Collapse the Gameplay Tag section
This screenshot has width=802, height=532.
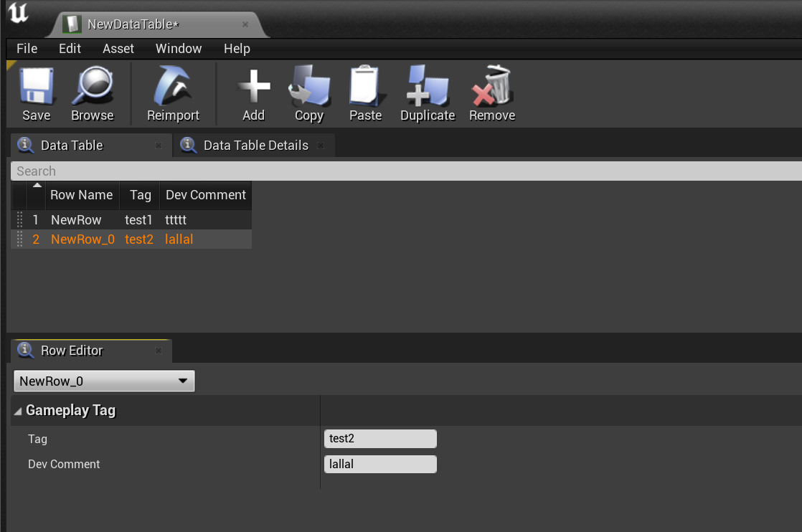click(18, 411)
